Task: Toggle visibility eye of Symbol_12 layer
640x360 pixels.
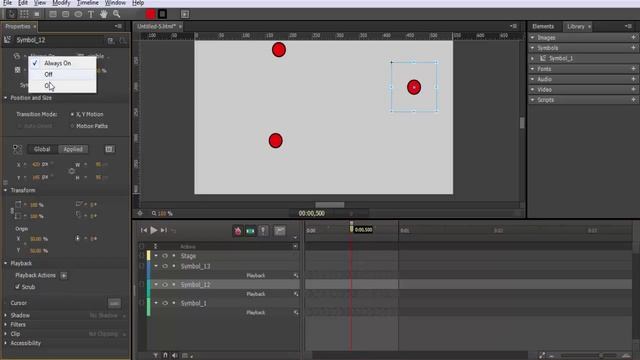Action: (x=165, y=284)
